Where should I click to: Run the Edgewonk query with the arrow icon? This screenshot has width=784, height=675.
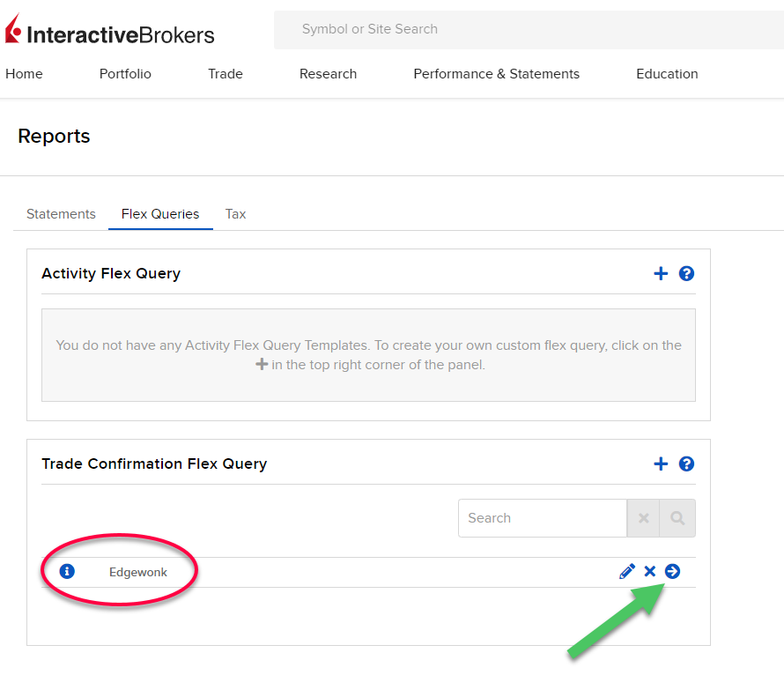(672, 571)
